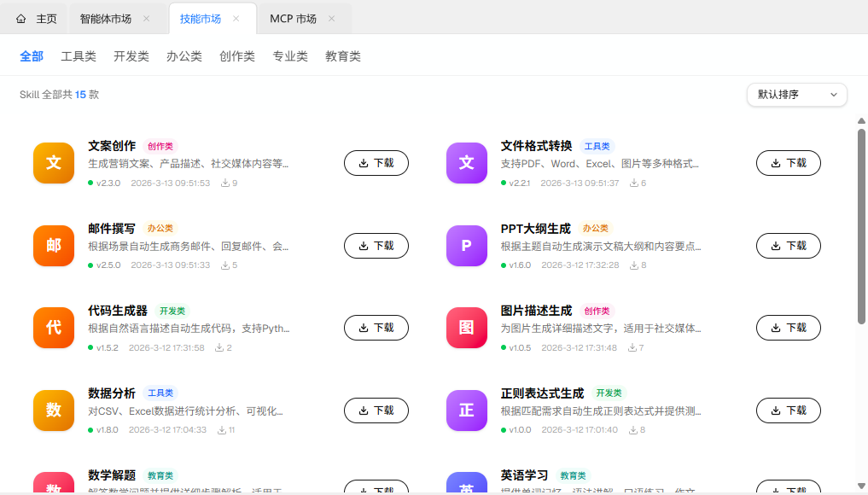The width and height of the screenshot is (868, 495).
Task: Click the 正则表达式生成 skill icon
Action: (466, 411)
